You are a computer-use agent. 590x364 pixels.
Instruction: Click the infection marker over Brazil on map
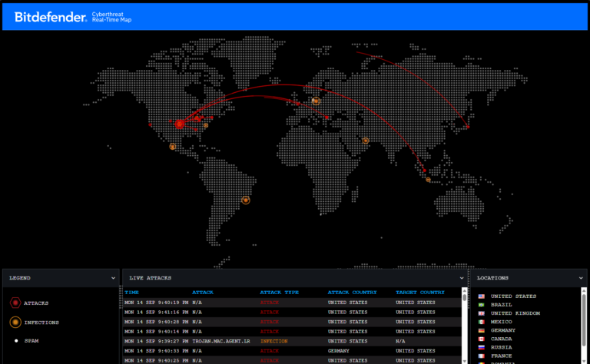[246, 200]
